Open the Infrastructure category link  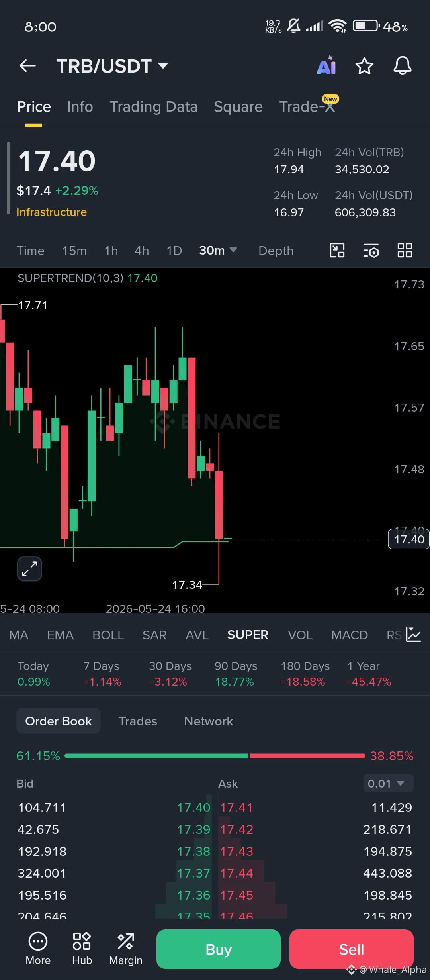pos(52,212)
